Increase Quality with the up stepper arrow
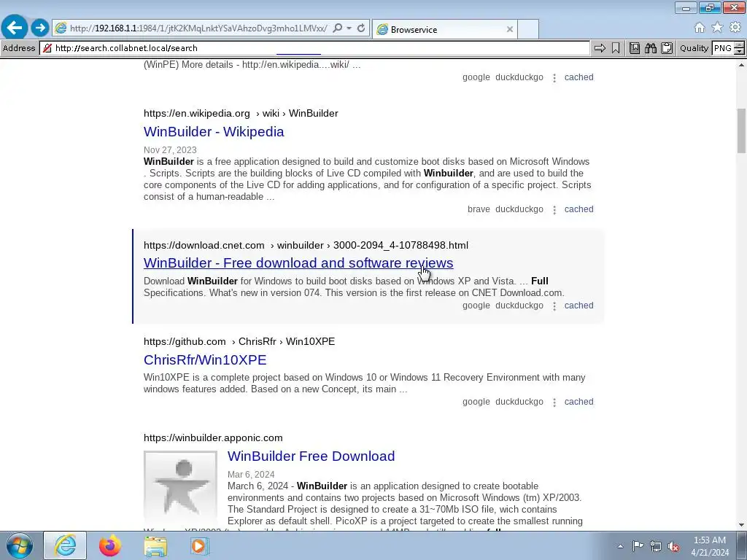Screen dimensions: 747x560 (740, 44)
